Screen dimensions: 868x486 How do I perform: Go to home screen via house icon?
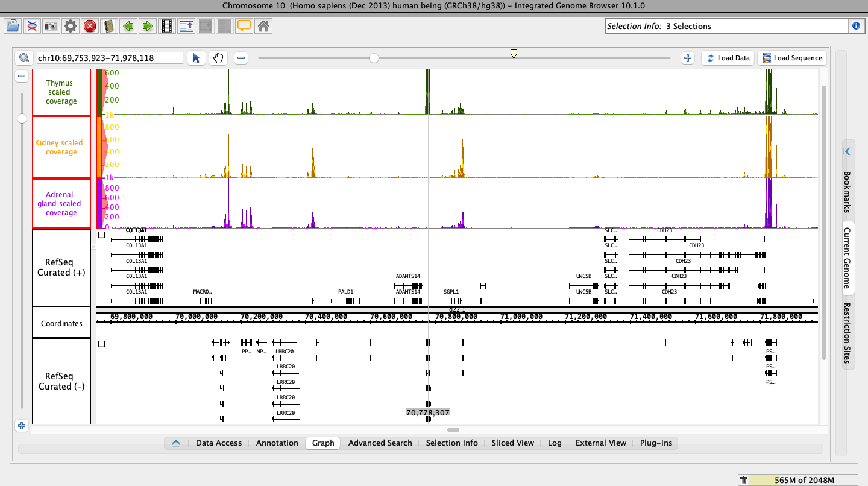(263, 26)
